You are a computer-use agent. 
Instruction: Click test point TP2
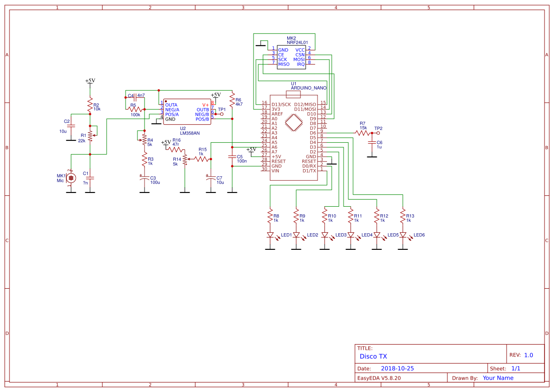coord(378,133)
